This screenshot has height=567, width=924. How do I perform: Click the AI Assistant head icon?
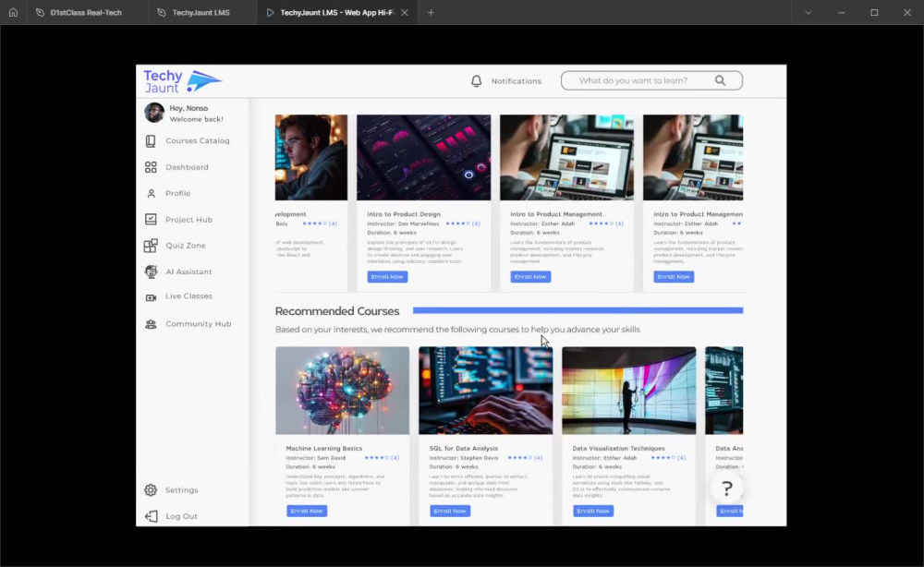pyautogui.click(x=151, y=271)
